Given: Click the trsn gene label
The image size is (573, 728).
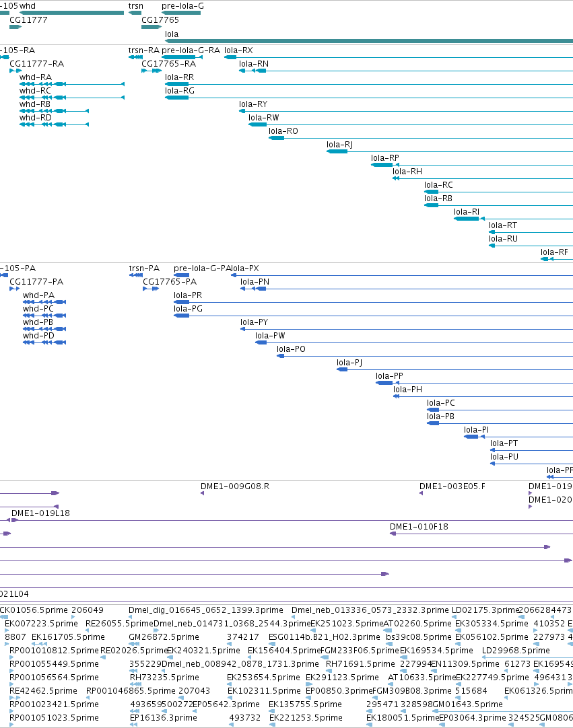Looking at the screenshot, I should tap(136, 6).
